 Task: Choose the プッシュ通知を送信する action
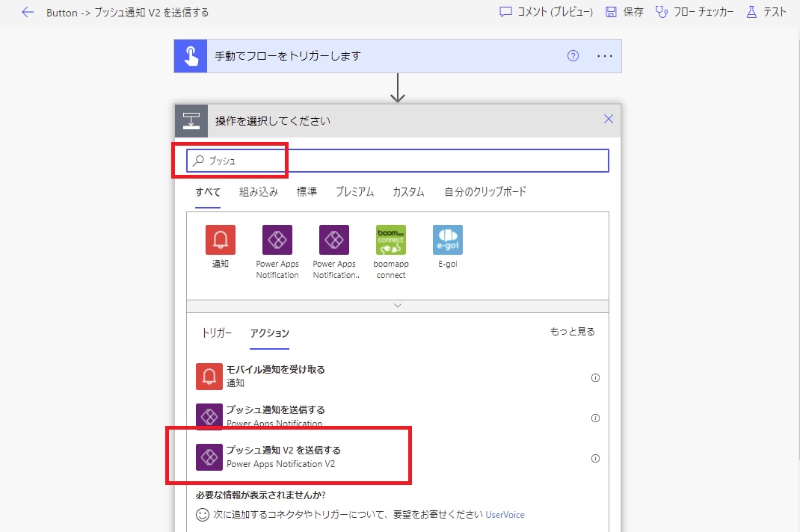[x=398, y=417]
